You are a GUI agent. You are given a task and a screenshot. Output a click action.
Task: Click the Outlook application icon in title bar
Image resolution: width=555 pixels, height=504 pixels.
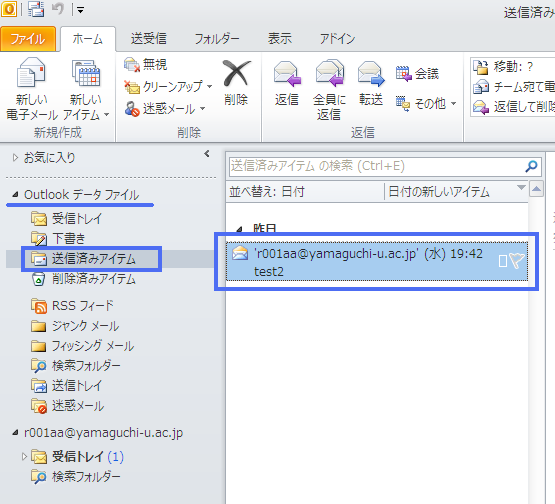8,9
